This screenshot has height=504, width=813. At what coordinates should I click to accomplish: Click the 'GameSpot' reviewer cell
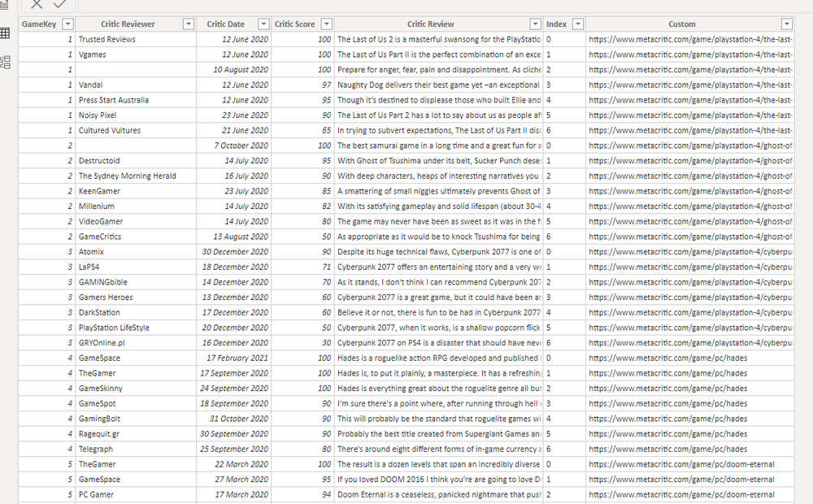(x=136, y=403)
